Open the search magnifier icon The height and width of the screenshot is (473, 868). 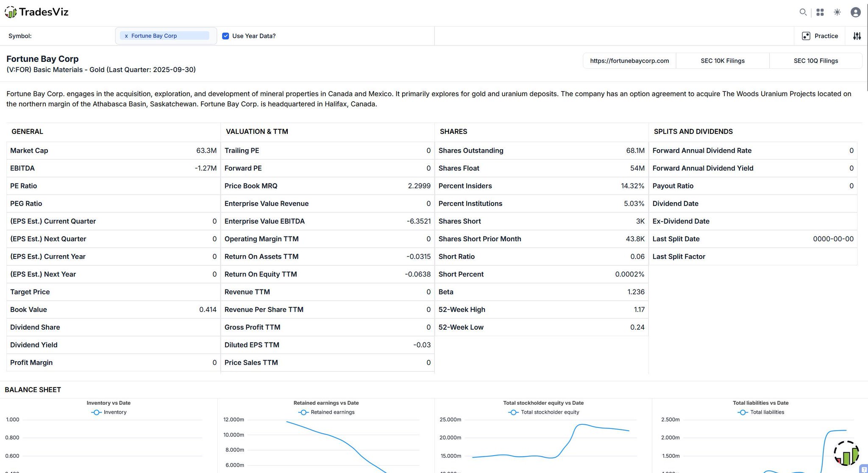(803, 12)
